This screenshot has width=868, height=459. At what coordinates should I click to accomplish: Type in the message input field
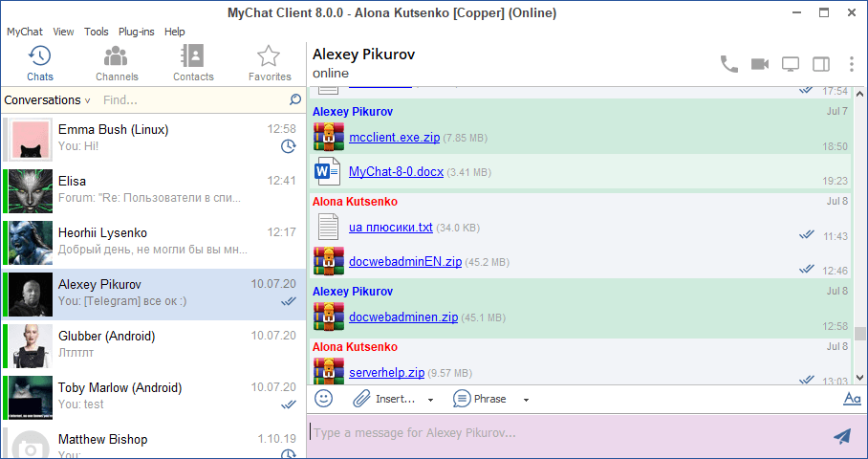[x=564, y=433]
